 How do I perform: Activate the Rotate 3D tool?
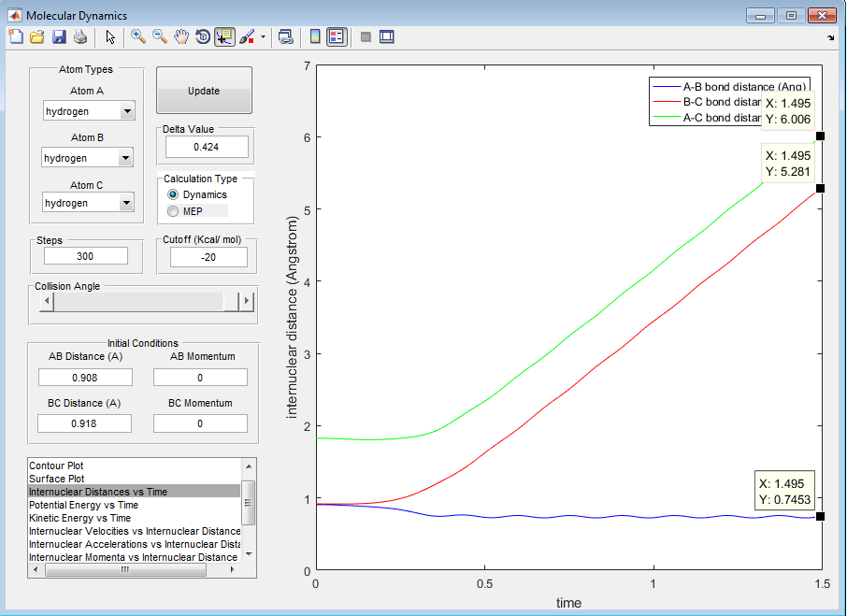203,36
